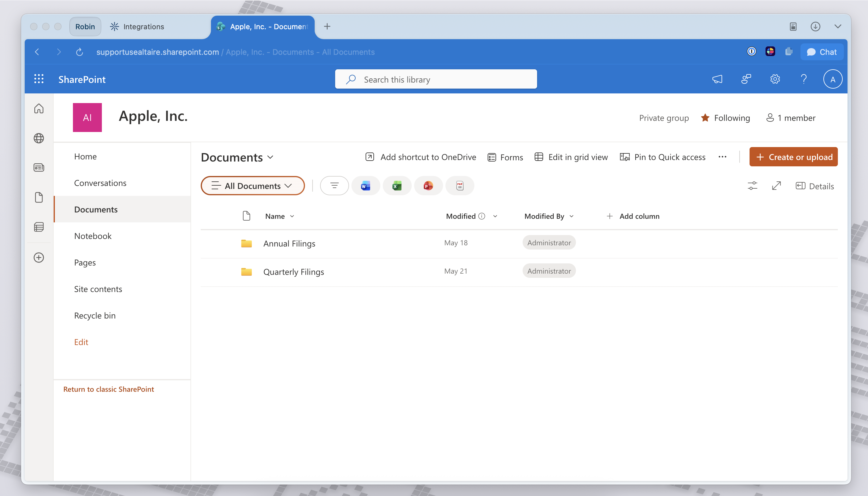This screenshot has width=868, height=496.
Task: Open Create or upload menu
Action: click(x=793, y=157)
